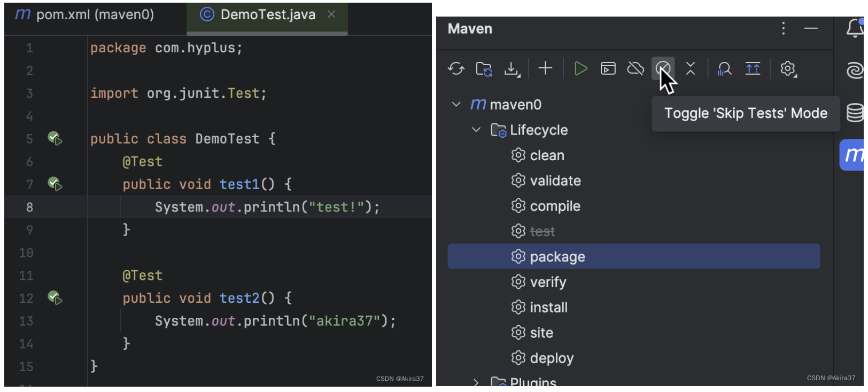
Task: Run Maven build with green play icon
Action: [580, 69]
